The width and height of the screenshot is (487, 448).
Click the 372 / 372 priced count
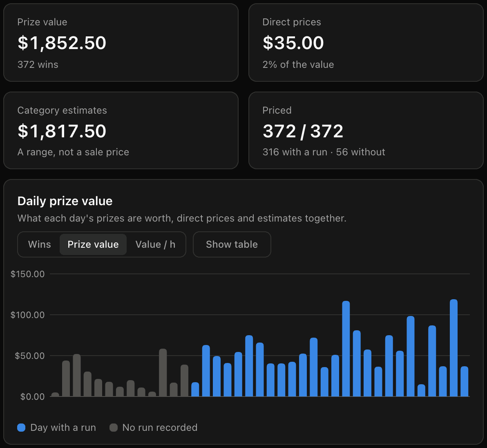303,131
